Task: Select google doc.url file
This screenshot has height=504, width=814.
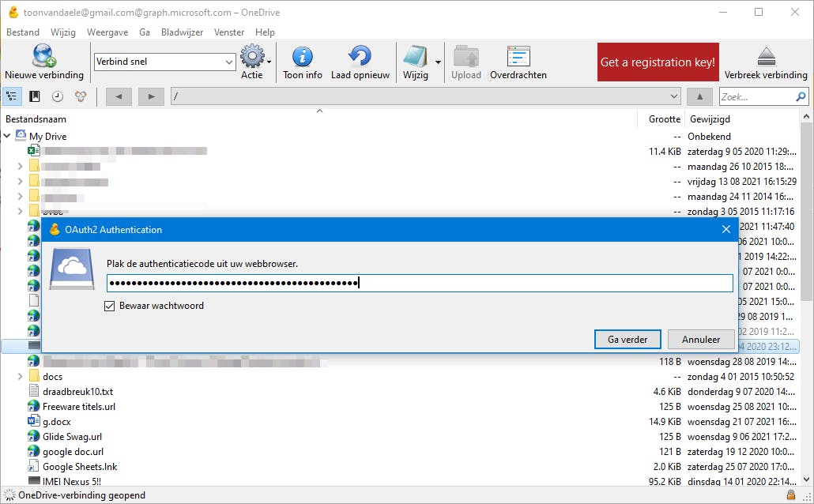Action: click(73, 452)
